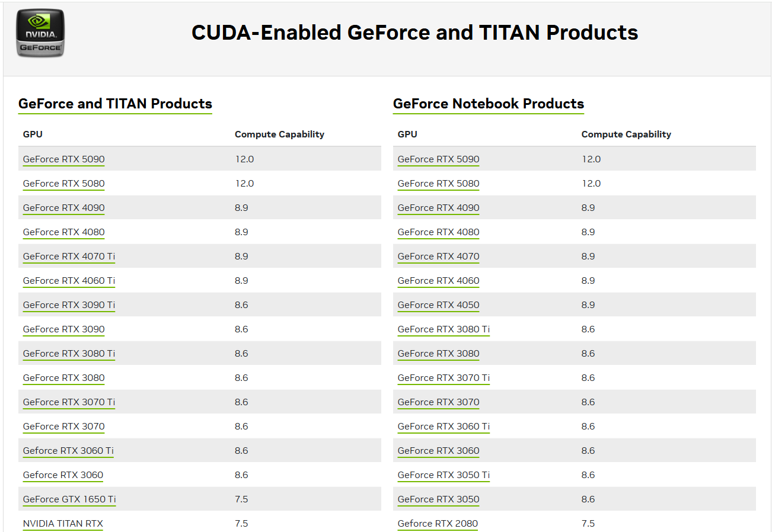Click 8.9 value in the GeForce RTX 4070 Ti row
The width and height of the screenshot is (772, 532).
pos(241,256)
